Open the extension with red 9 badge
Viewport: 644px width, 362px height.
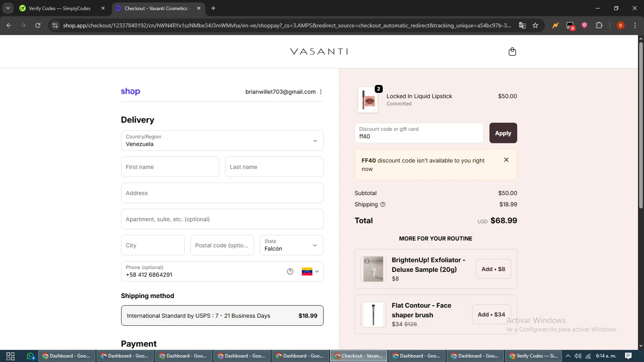pos(570,26)
